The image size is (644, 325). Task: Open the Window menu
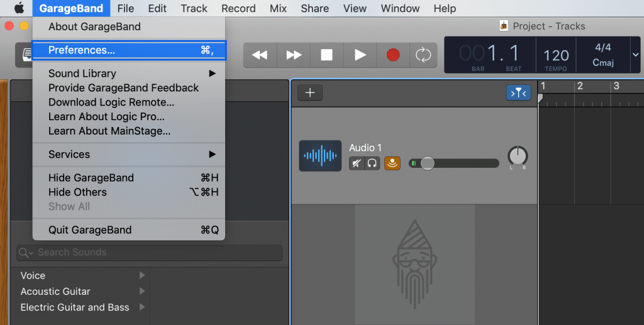click(400, 8)
